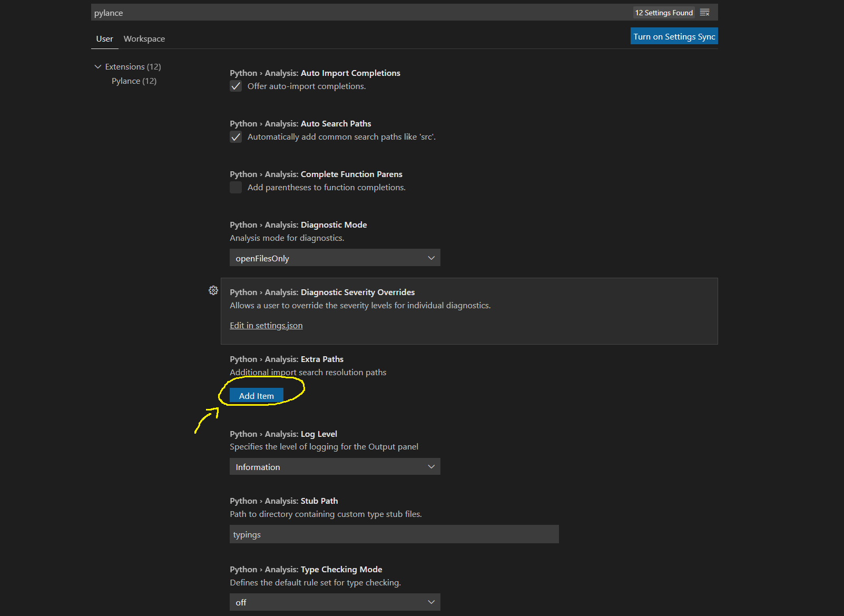Viewport: 844px width, 616px height.
Task: Select the User settings tab
Action: (104, 38)
